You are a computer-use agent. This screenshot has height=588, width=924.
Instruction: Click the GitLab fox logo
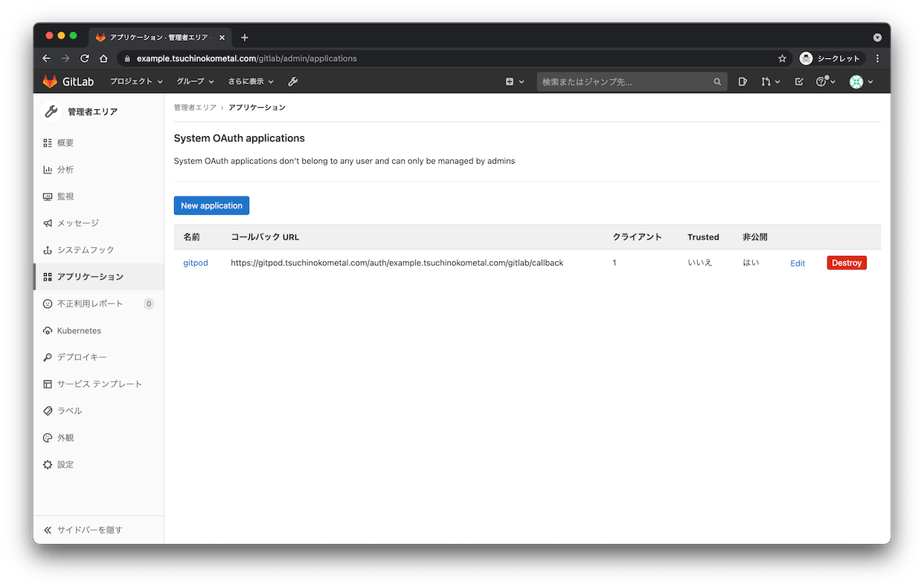[48, 81]
